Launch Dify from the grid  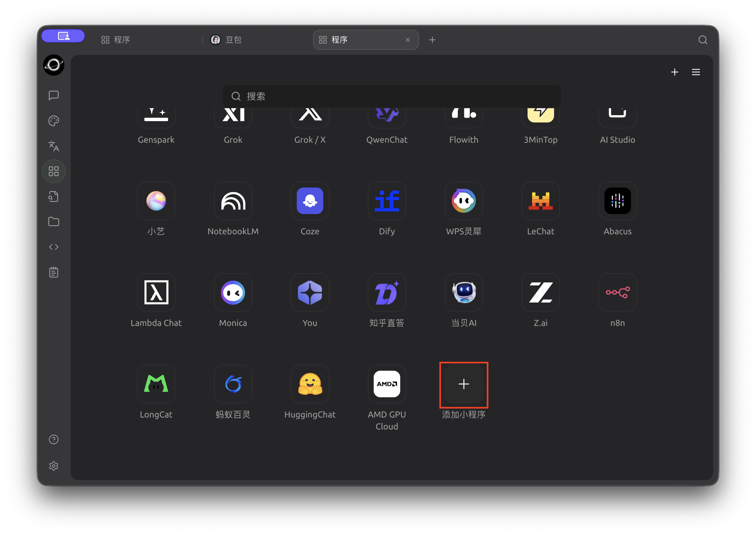tap(387, 201)
